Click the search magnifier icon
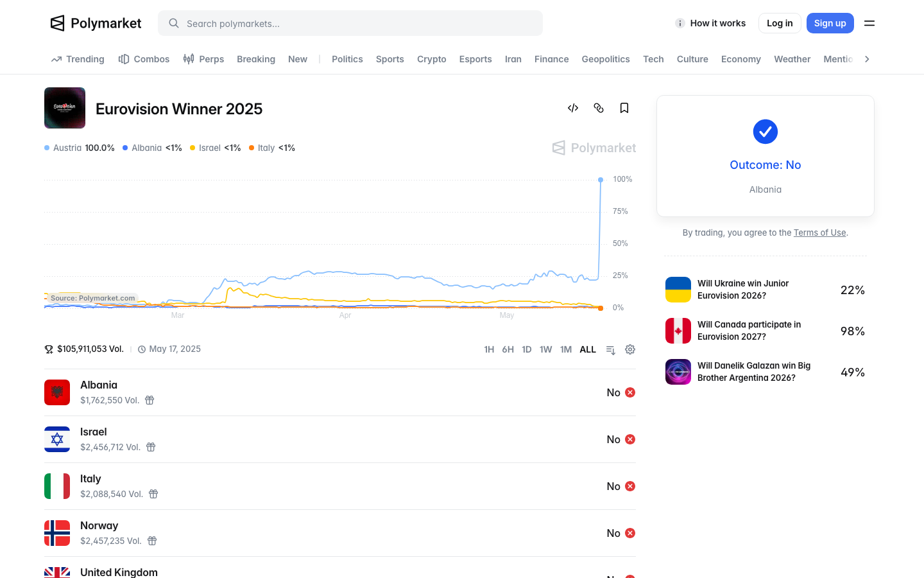Screen dimensions: 924x578 point(174,23)
